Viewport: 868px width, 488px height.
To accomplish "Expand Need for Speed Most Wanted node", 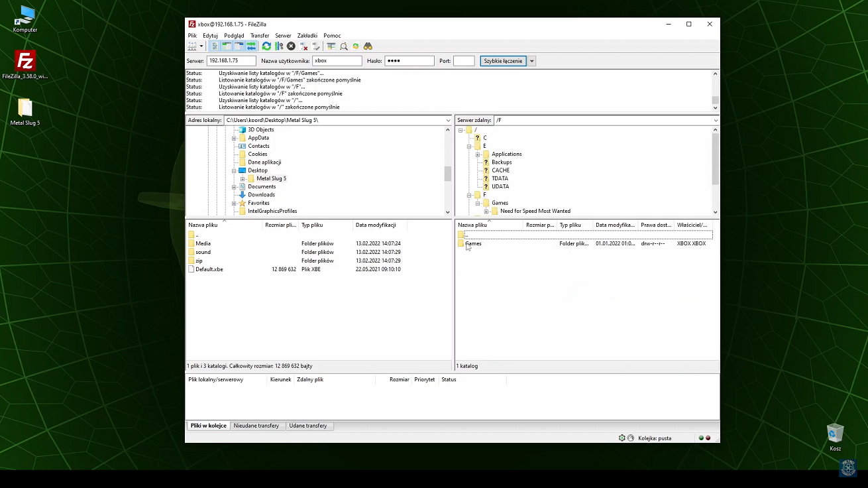I will [486, 212].
